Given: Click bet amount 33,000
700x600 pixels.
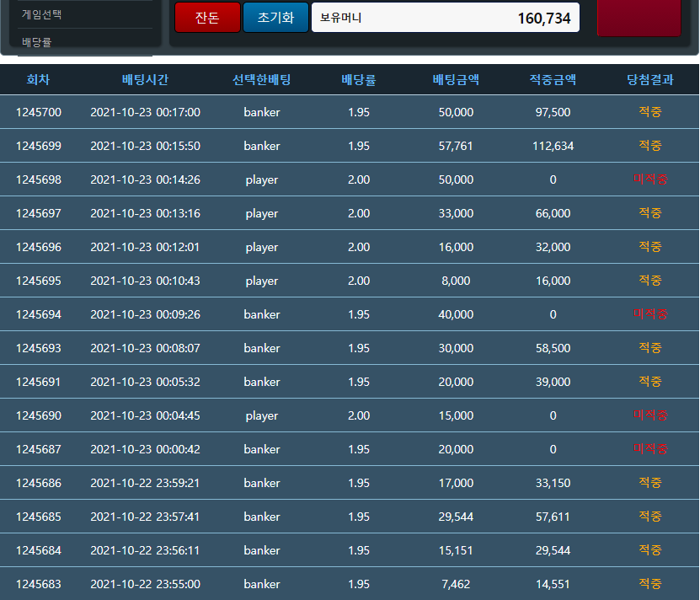Looking at the screenshot, I should [x=456, y=213].
